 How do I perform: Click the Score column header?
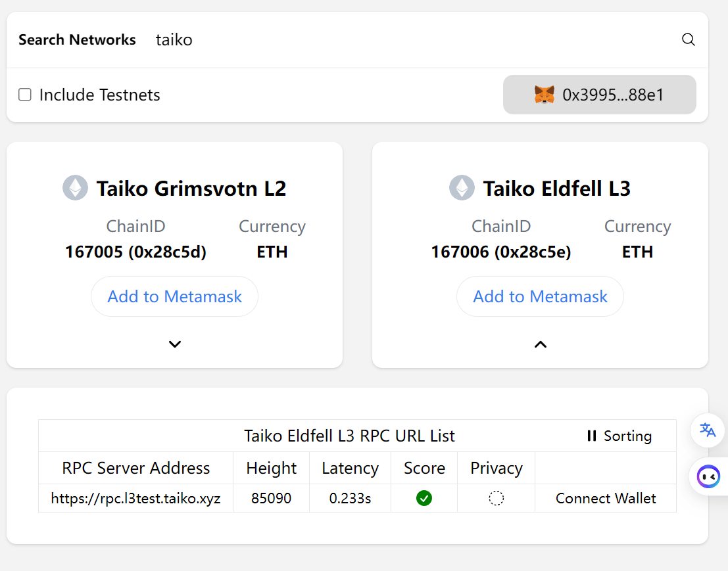click(x=424, y=468)
